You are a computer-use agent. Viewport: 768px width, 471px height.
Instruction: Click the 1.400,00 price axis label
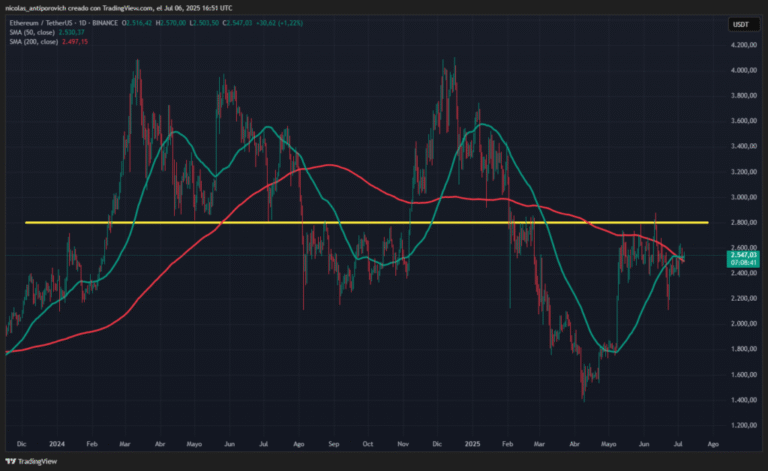(744, 400)
